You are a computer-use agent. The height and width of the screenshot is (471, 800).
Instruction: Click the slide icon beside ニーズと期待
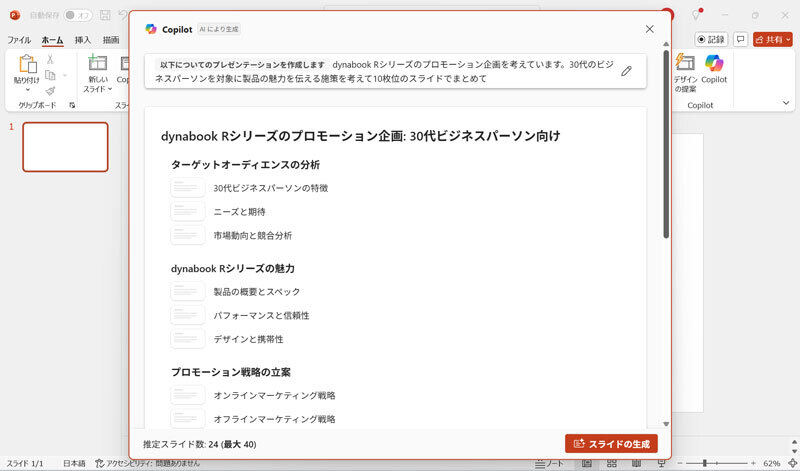tap(187, 211)
